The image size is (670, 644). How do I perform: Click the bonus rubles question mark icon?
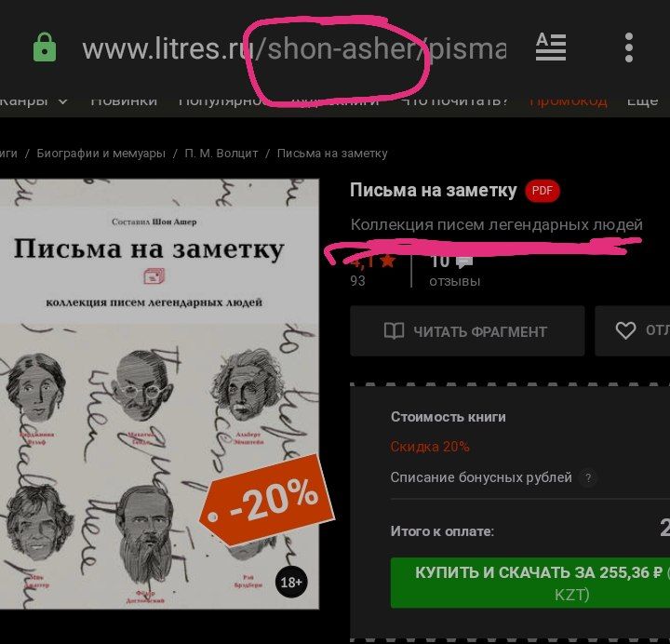tap(588, 477)
